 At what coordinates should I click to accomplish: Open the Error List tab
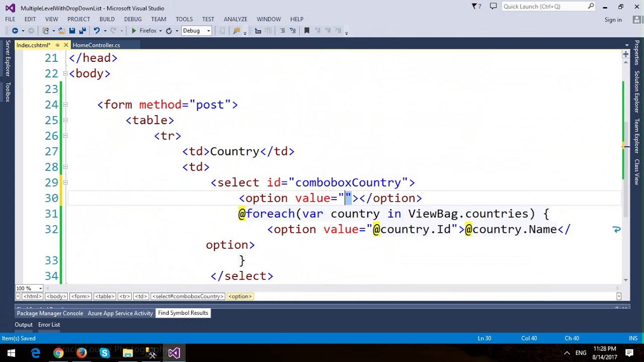[49, 325]
